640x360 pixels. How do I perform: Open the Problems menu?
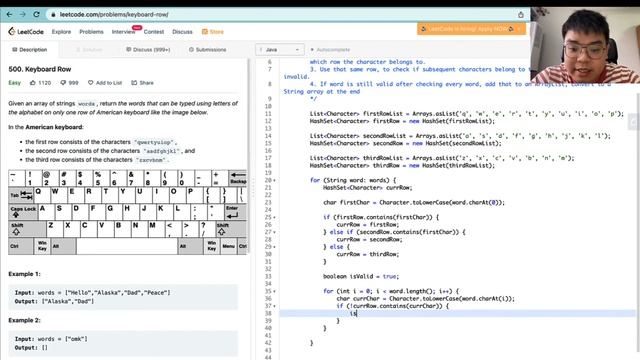[91, 32]
